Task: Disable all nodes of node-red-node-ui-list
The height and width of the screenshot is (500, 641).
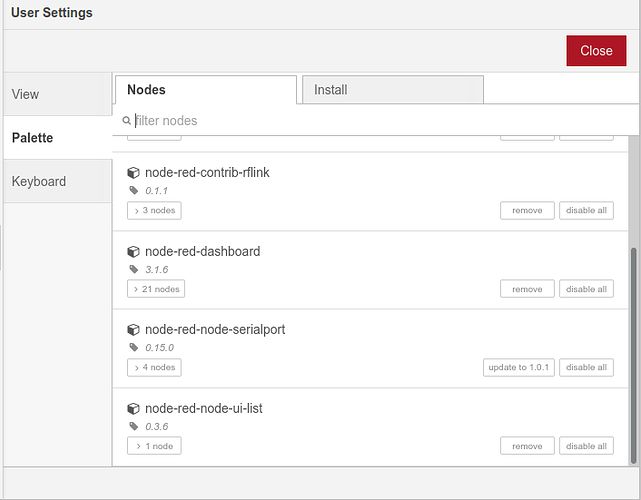Action: click(x=586, y=446)
